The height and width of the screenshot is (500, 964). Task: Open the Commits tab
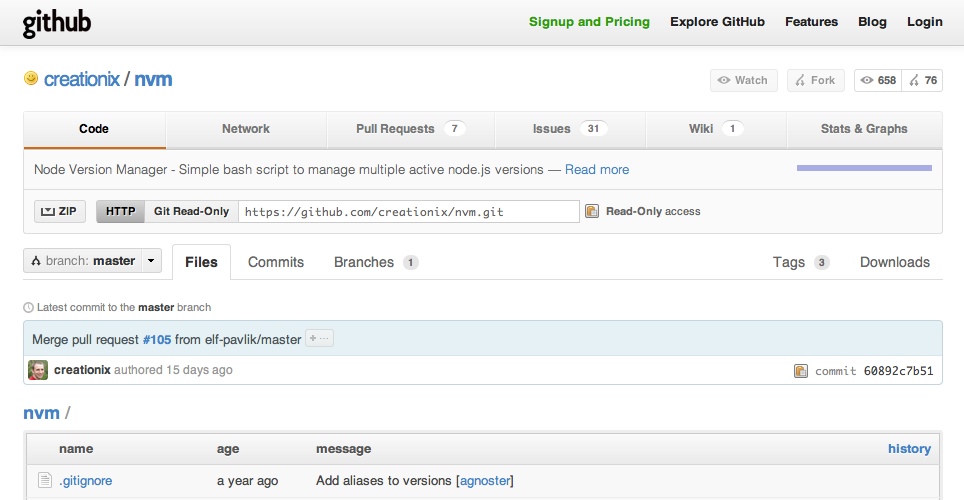click(276, 262)
